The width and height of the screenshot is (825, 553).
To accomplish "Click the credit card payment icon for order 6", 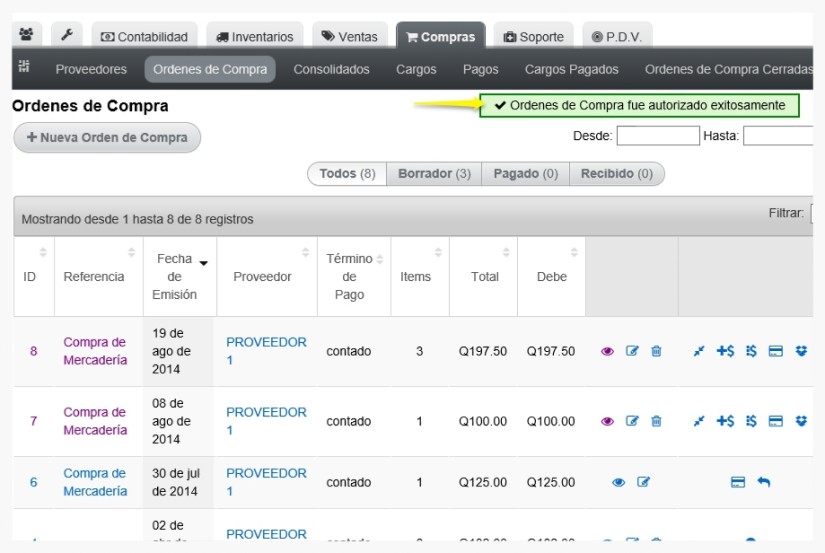I will pyautogui.click(x=738, y=482).
